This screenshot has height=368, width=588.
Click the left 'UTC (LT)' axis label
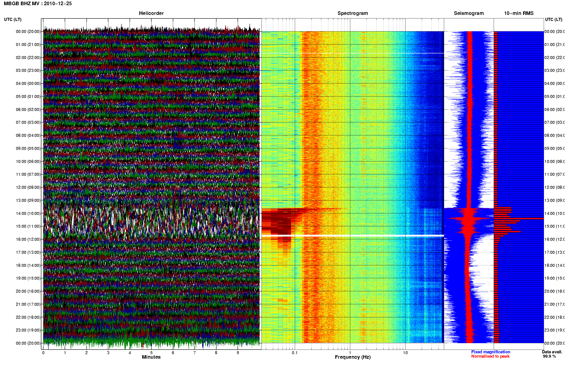(13, 19)
